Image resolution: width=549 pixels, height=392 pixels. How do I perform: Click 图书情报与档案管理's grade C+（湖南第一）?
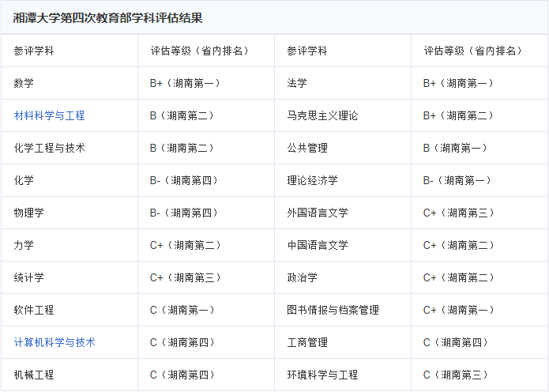tap(459, 310)
